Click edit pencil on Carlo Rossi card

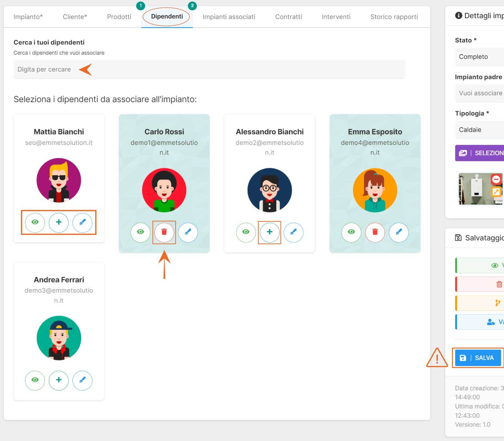pos(188,232)
